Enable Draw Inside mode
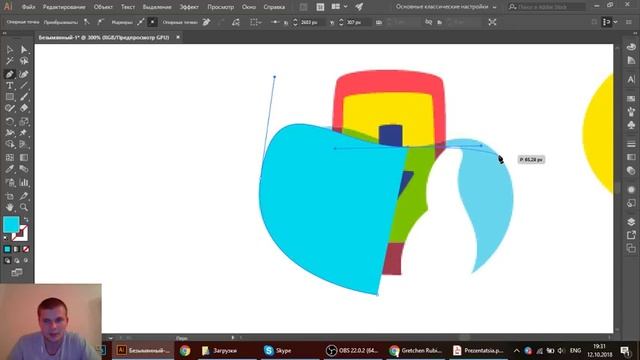Screen dimensions: 640x360 tap(26, 260)
